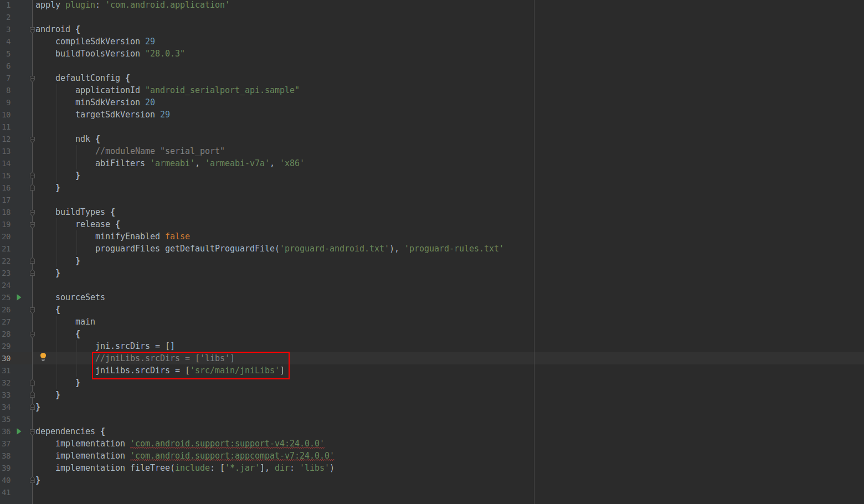The height and width of the screenshot is (504, 864).
Task: Click the fold end marker on line 22
Action: 32,261
